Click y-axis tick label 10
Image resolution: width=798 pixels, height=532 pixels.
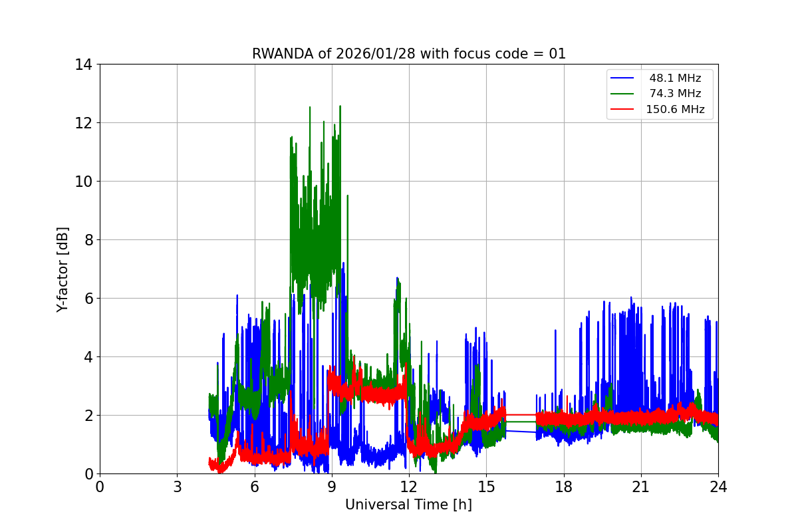(84, 182)
